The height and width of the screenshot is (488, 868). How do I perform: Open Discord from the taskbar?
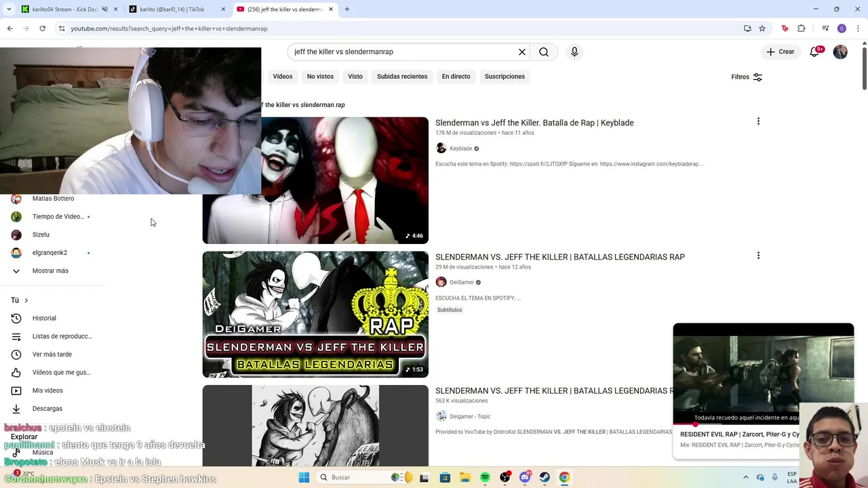click(525, 477)
